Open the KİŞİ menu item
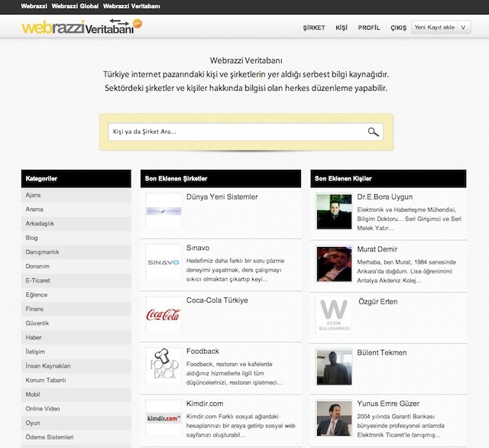Image resolution: width=489 pixels, height=448 pixels. tap(341, 28)
